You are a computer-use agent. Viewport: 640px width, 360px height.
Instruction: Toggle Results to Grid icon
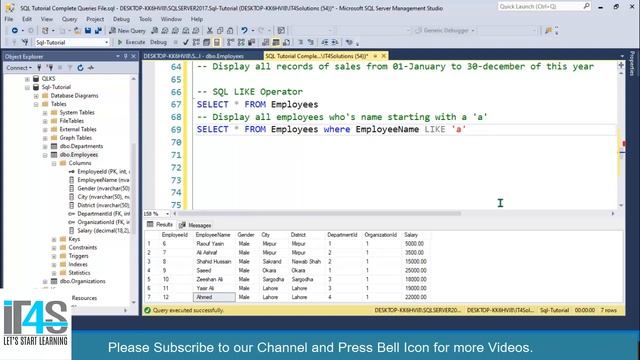[x=276, y=42]
